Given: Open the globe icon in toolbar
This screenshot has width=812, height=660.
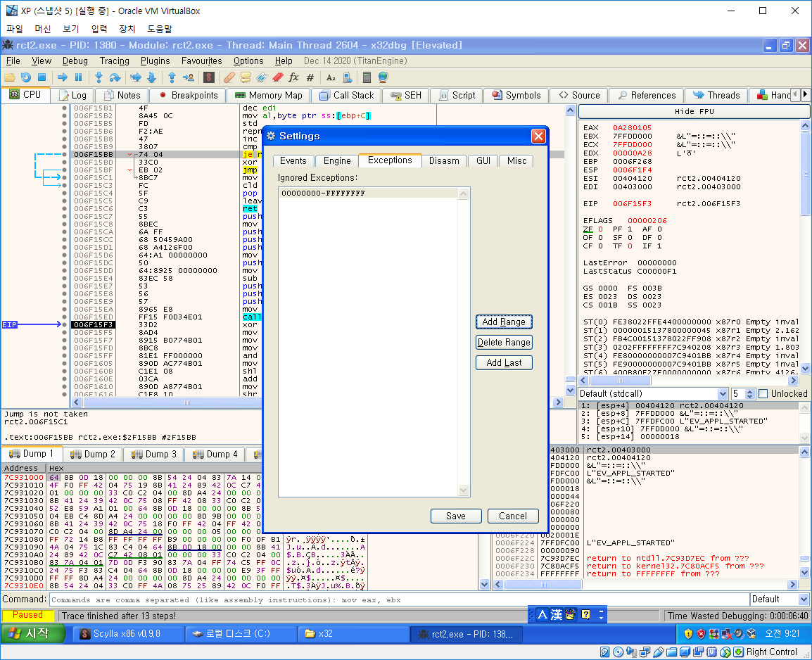Looking at the screenshot, I should (383, 77).
